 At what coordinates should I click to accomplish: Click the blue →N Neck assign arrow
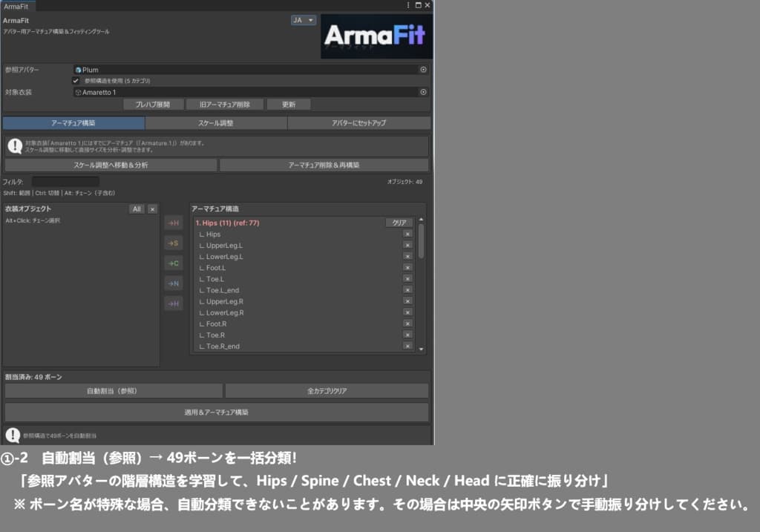(174, 283)
